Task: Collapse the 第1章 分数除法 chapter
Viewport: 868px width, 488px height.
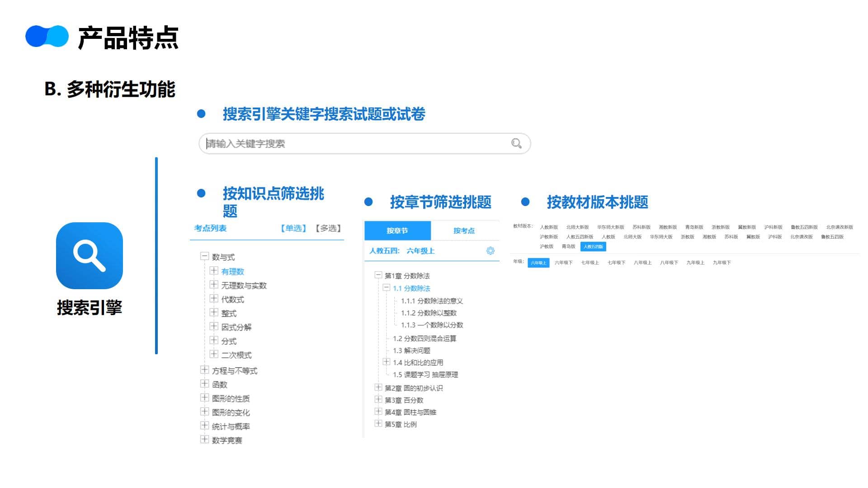Action: (378, 275)
